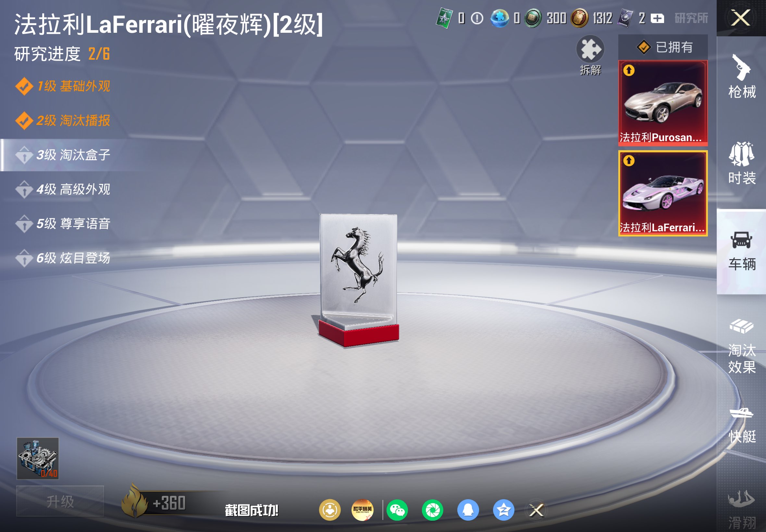This screenshot has height=532, width=766.
Task: Share screenshot to QQ Zone star icon
Action: tap(503, 510)
